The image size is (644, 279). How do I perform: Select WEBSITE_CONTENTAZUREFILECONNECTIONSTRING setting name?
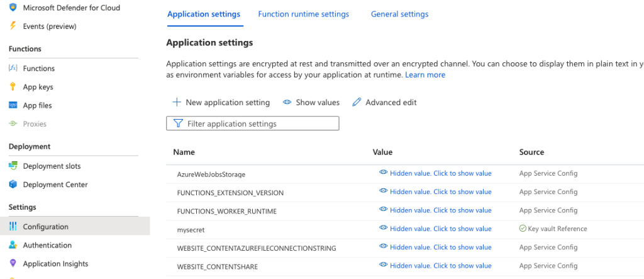(257, 248)
